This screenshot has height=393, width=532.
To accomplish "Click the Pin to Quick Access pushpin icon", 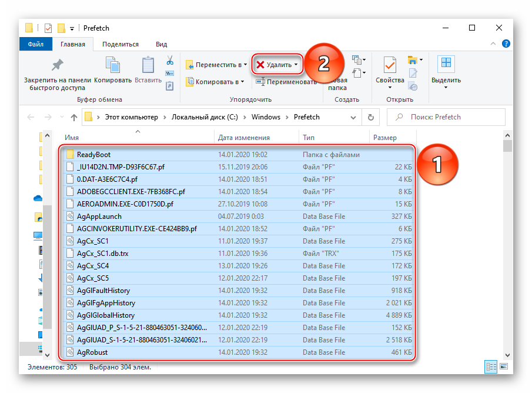I will [57, 65].
